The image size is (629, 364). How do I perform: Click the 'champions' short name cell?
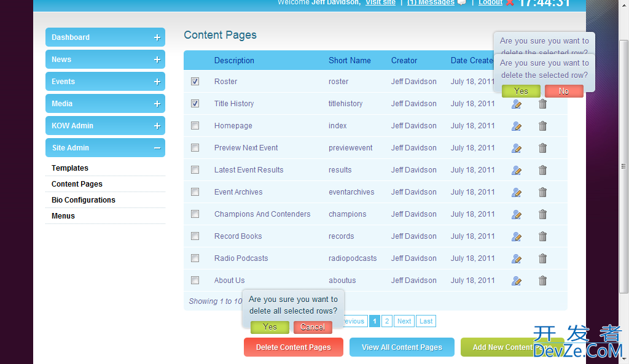(348, 214)
